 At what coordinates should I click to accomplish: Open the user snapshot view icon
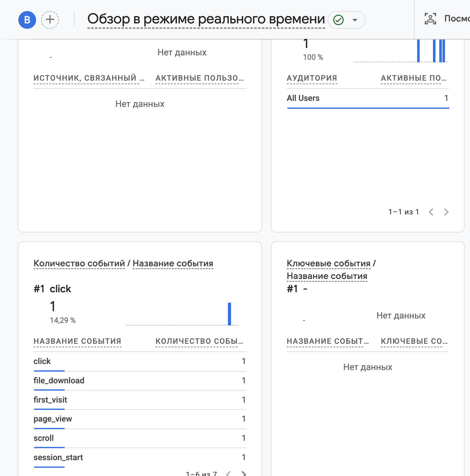430,19
